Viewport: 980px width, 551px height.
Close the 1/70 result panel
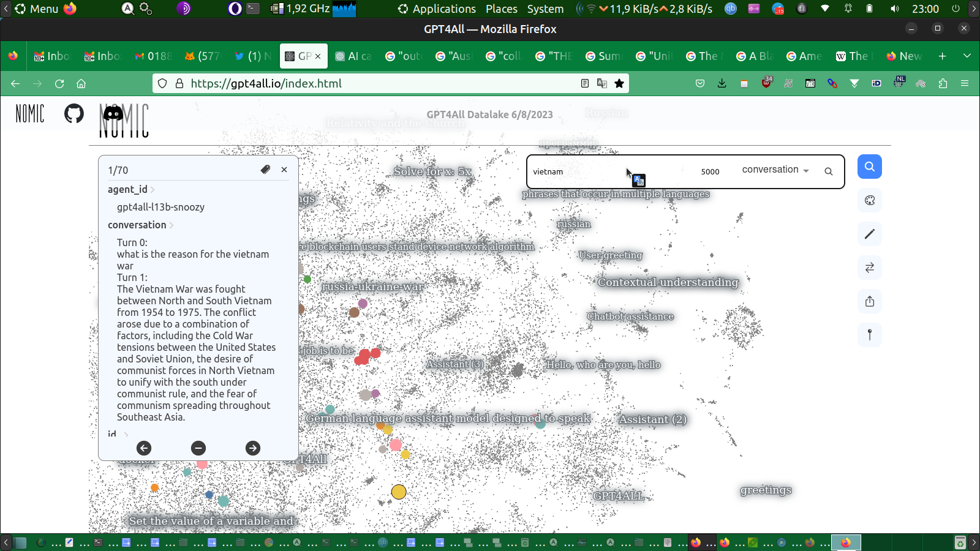pyautogui.click(x=284, y=170)
